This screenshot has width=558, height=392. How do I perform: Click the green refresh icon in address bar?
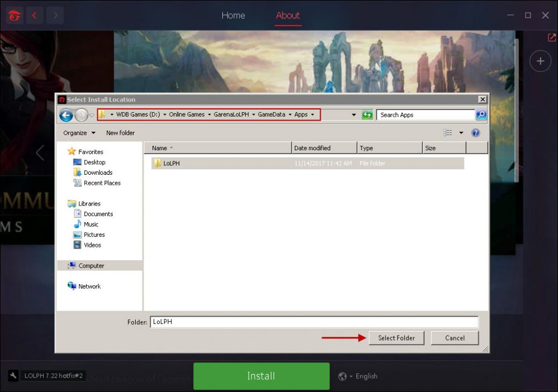coord(367,115)
